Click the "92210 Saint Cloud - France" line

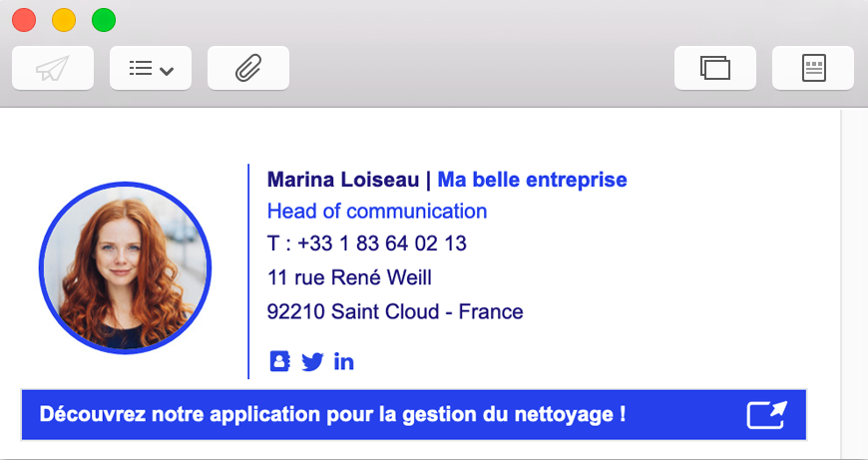(395, 311)
